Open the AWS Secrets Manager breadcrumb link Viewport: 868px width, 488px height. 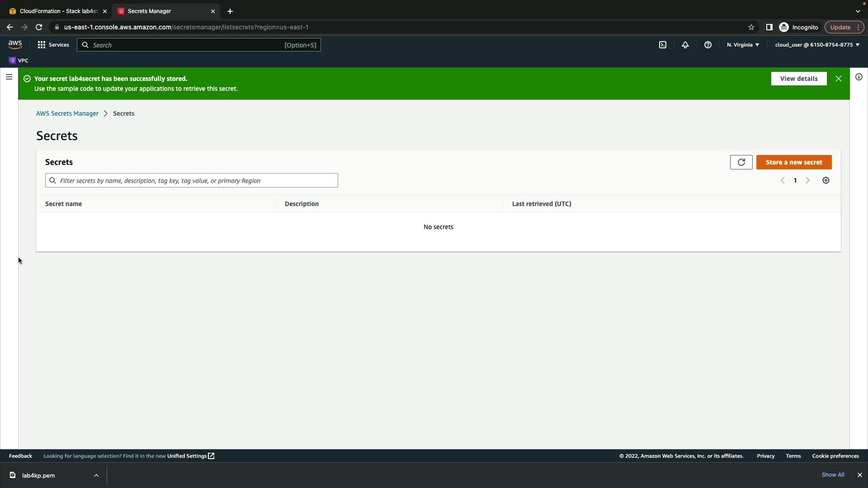pyautogui.click(x=67, y=113)
